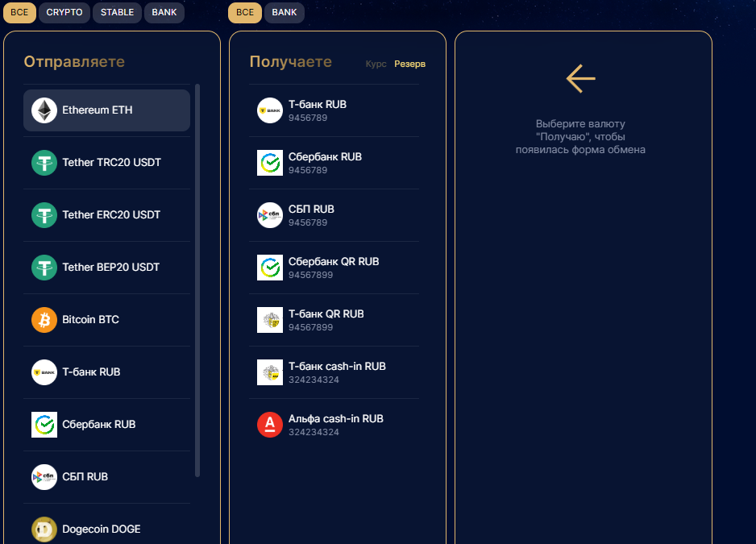The height and width of the screenshot is (544, 756).
Task: Click Сбербанк RUB logo in send list
Action: tap(44, 425)
